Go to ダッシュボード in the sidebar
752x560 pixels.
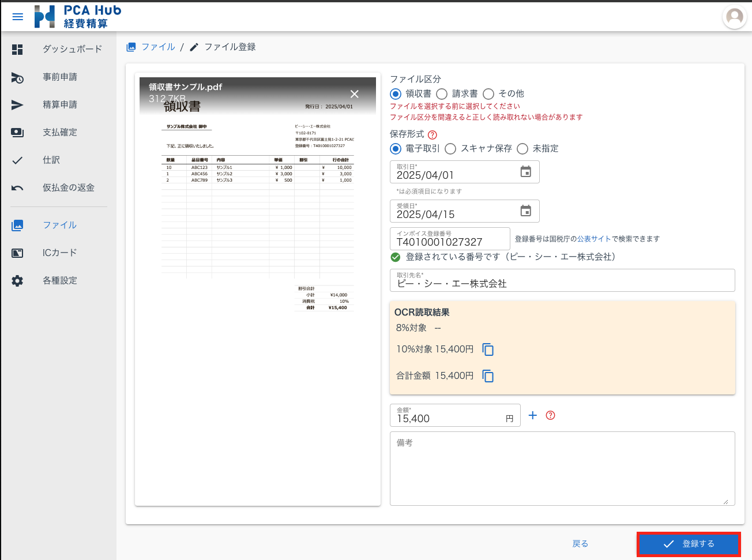point(72,49)
